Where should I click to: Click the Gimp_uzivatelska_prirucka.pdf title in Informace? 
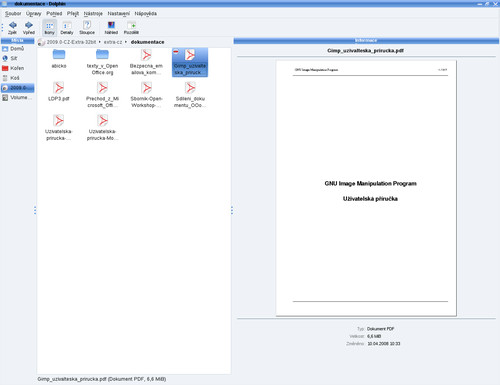(365, 51)
